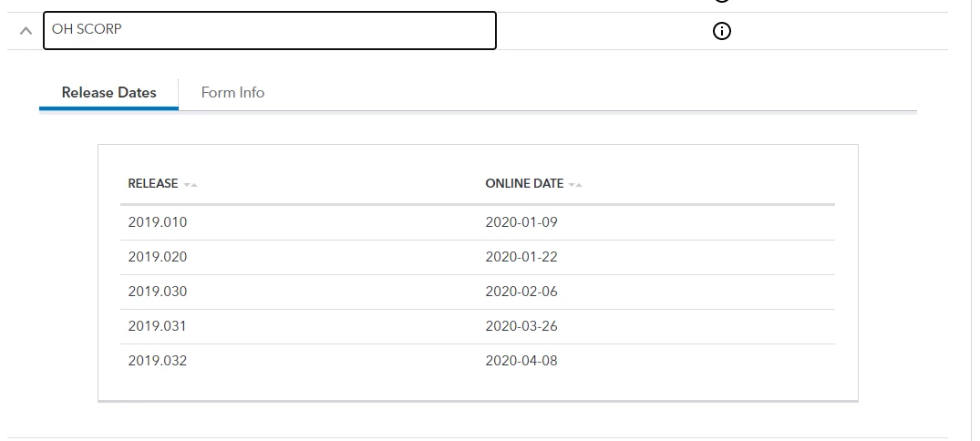Click the ONLINE DATE column header label

[524, 184]
